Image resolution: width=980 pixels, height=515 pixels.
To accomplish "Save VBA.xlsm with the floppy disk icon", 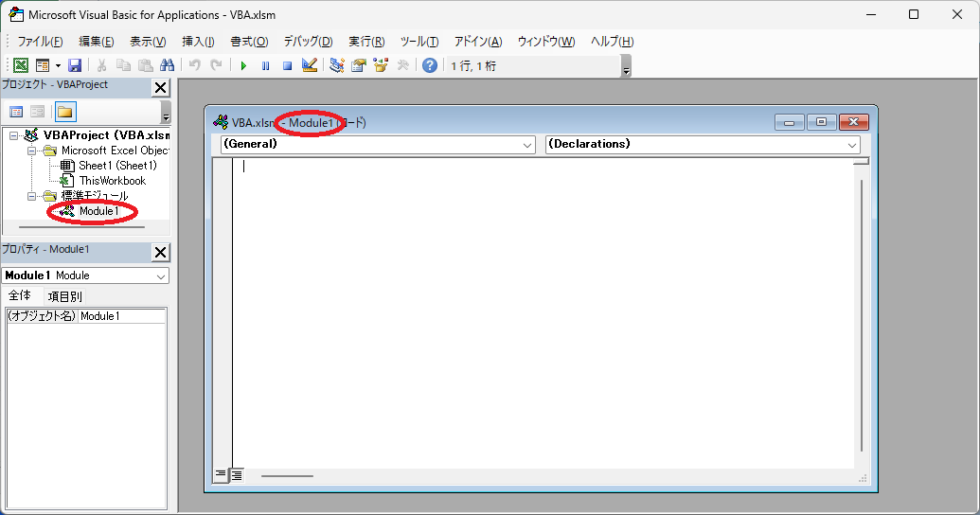I will [x=75, y=65].
